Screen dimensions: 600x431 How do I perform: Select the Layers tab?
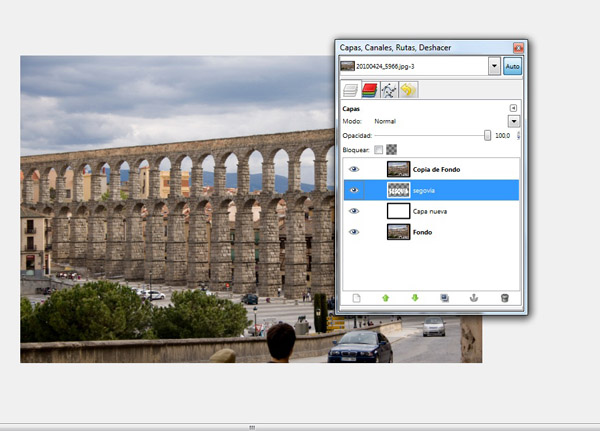click(350, 90)
